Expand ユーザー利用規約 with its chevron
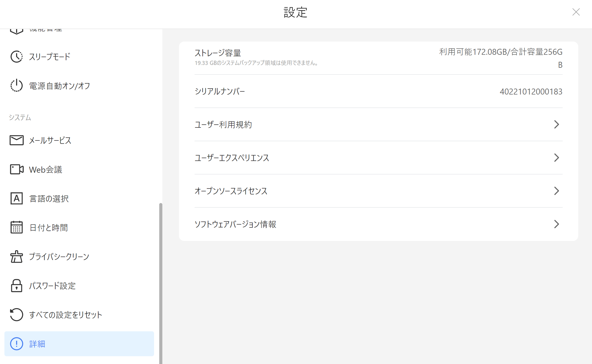 point(556,124)
